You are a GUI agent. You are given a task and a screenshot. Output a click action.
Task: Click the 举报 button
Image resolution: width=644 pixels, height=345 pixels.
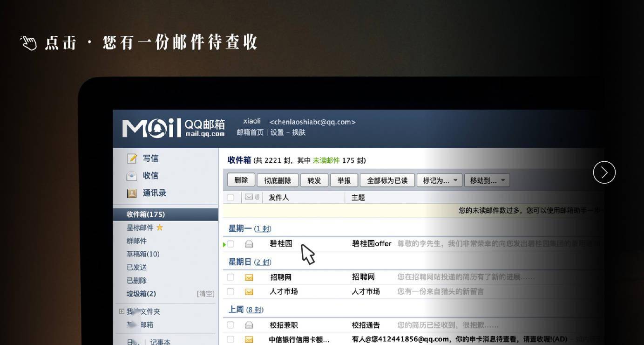click(344, 180)
